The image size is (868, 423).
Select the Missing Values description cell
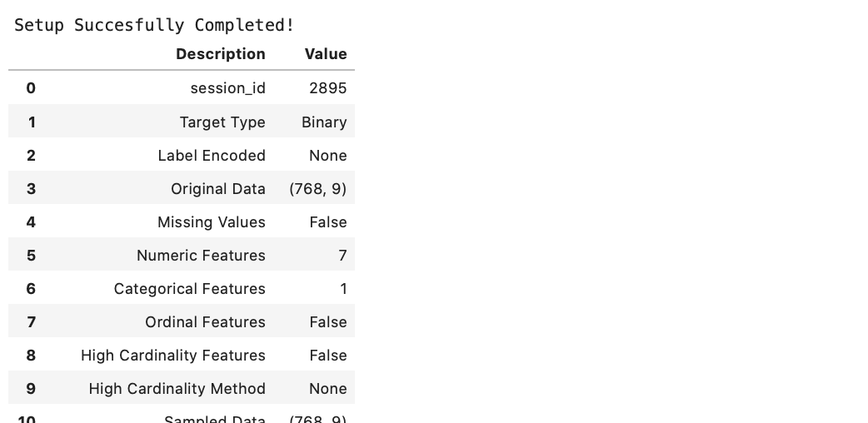click(212, 222)
